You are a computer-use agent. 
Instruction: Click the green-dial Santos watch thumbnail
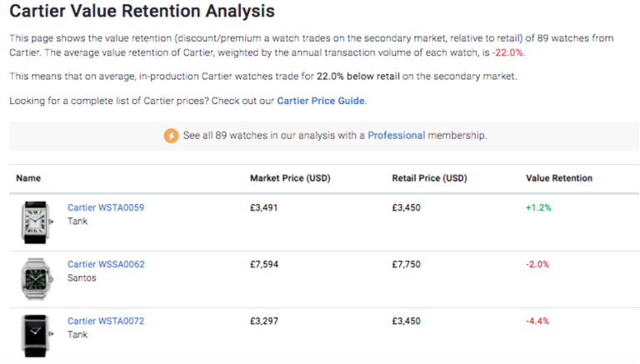tap(37, 279)
